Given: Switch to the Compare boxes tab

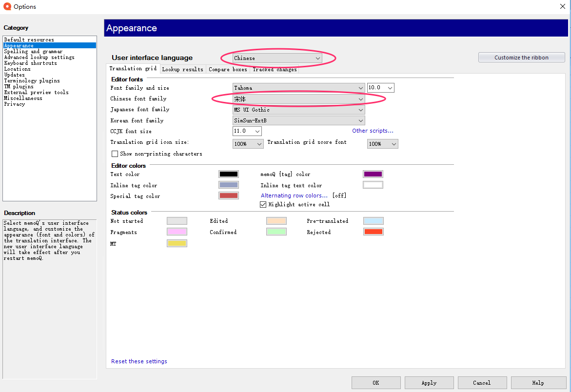Looking at the screenshot, I should 228,69.
